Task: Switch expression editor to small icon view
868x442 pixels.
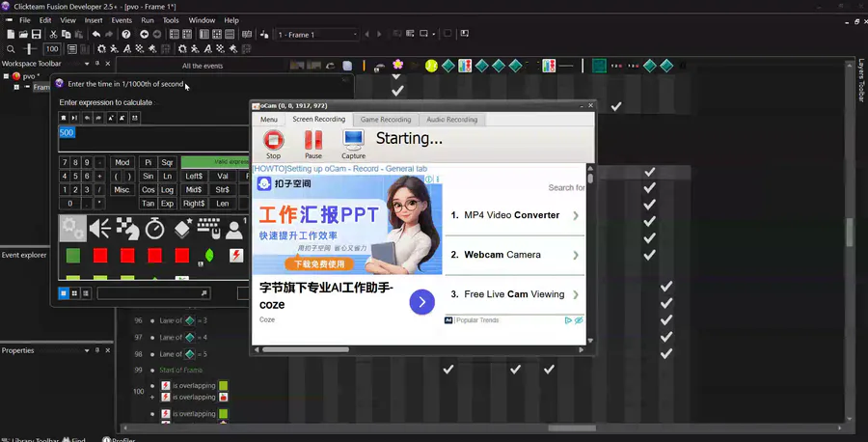Action: [74, 293]
